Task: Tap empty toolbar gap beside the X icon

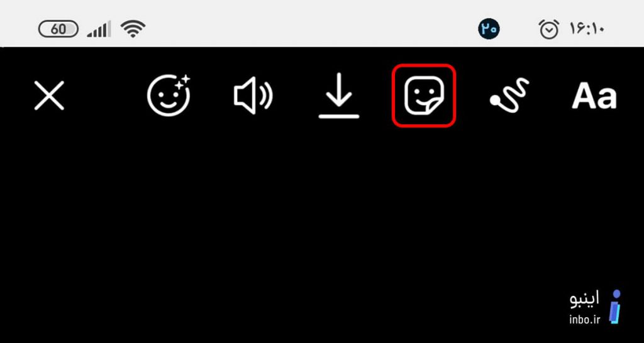Action: coord(105,95)
